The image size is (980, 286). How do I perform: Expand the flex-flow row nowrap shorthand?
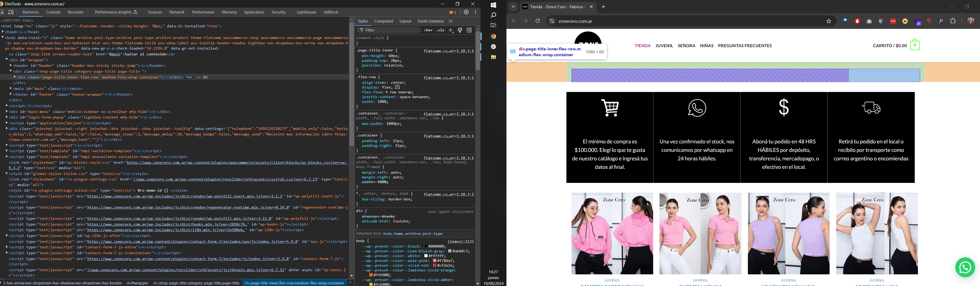(387, 93)
